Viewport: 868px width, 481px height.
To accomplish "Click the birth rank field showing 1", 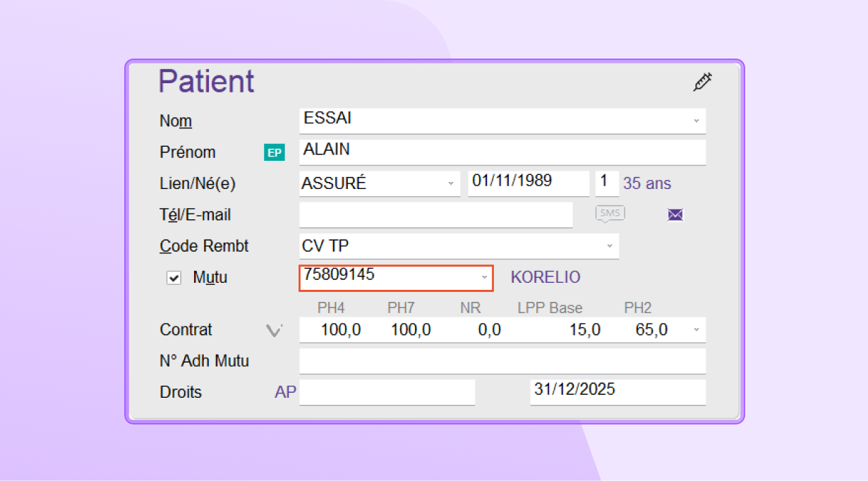I will [606, 183].
